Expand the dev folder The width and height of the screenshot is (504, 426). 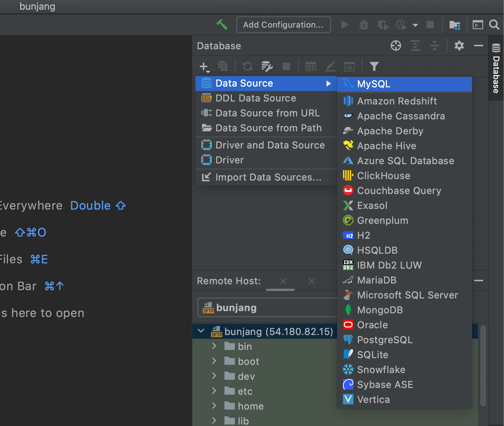(214, 376)
